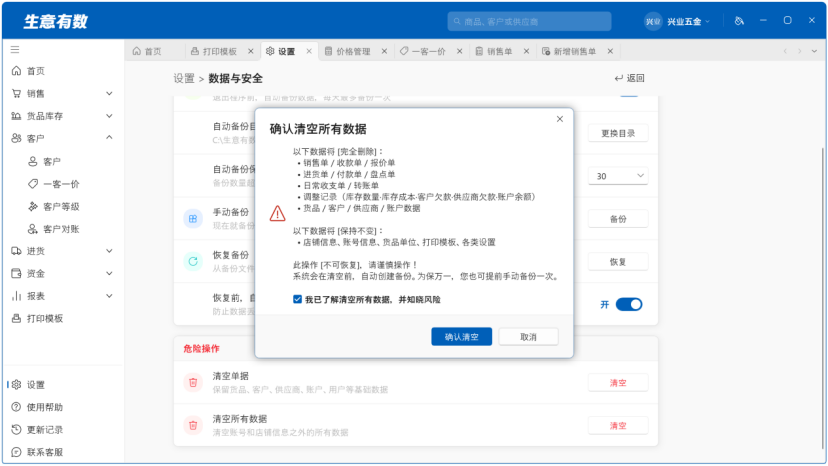Click the 恢复备份 green refresh icon

pos(193,261)
